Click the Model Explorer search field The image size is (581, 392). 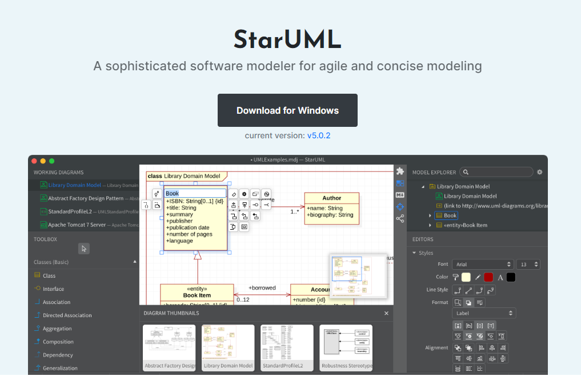click(x=496, y=172)
